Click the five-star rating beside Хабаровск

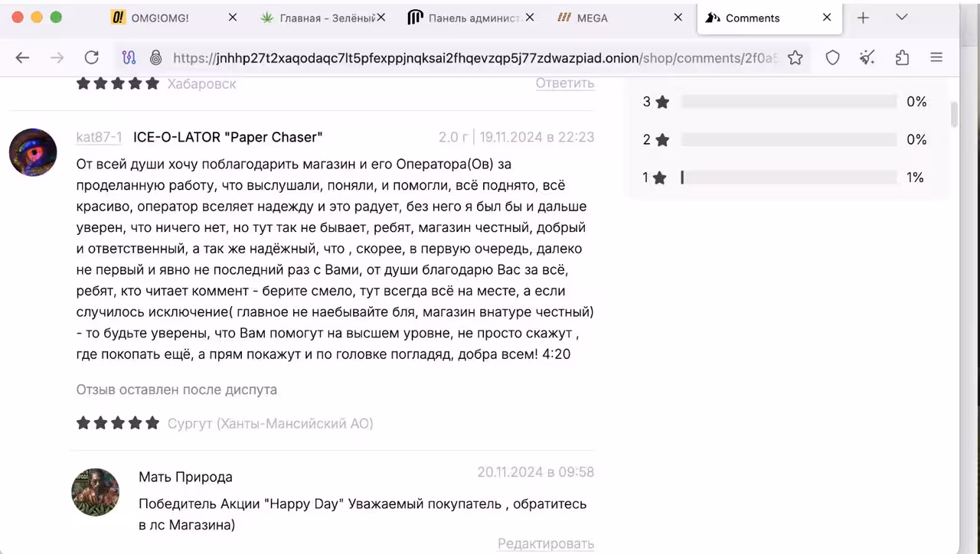tap(118, 83)
